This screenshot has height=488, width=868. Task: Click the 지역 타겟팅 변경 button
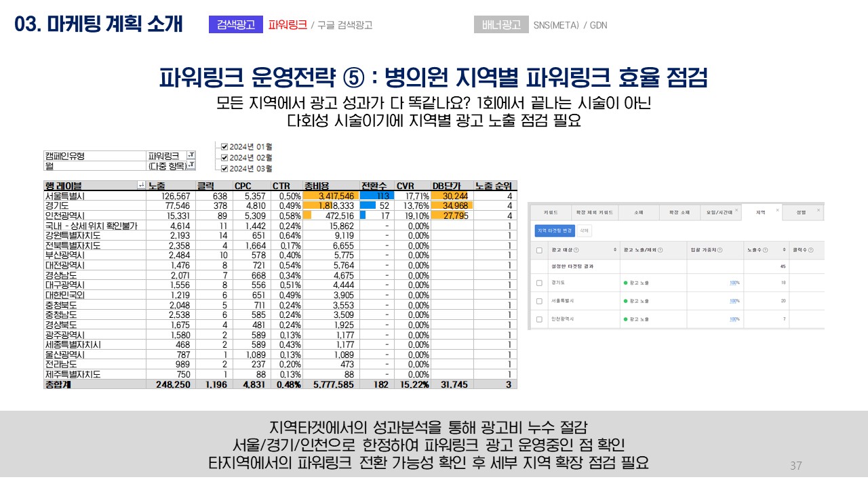555,230
